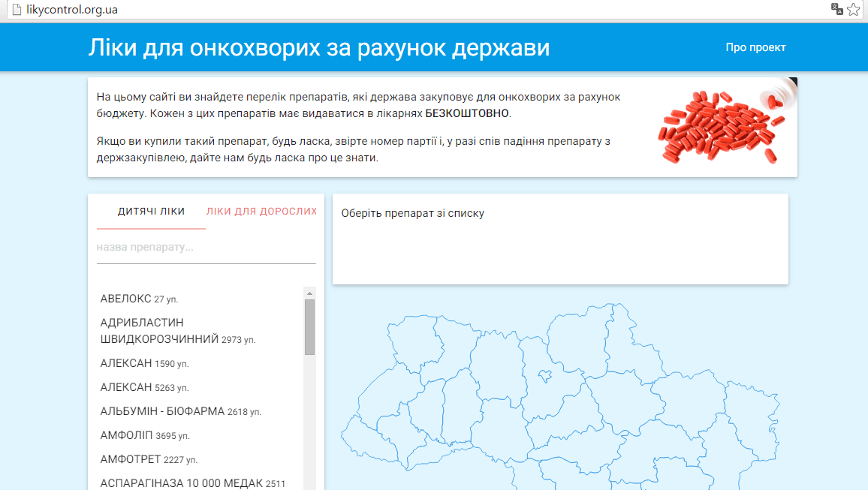Select АМФОТРЕТ 2227 уп. entry
This screenshot has width=868, height=490.
[149, 459]
